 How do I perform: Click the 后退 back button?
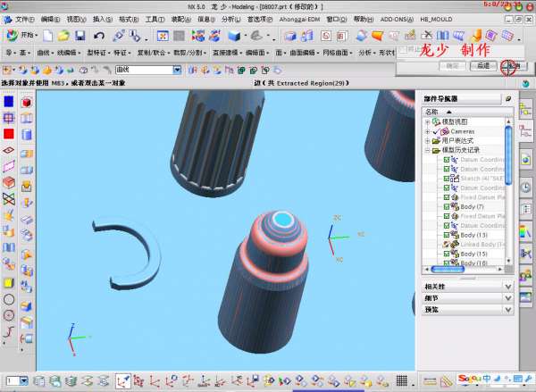coord(482,65)
